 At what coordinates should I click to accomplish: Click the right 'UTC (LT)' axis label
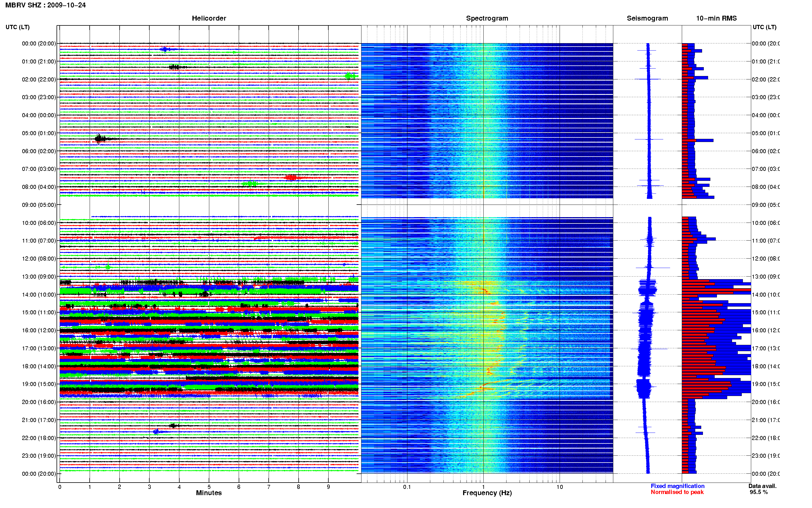point(764,27)
